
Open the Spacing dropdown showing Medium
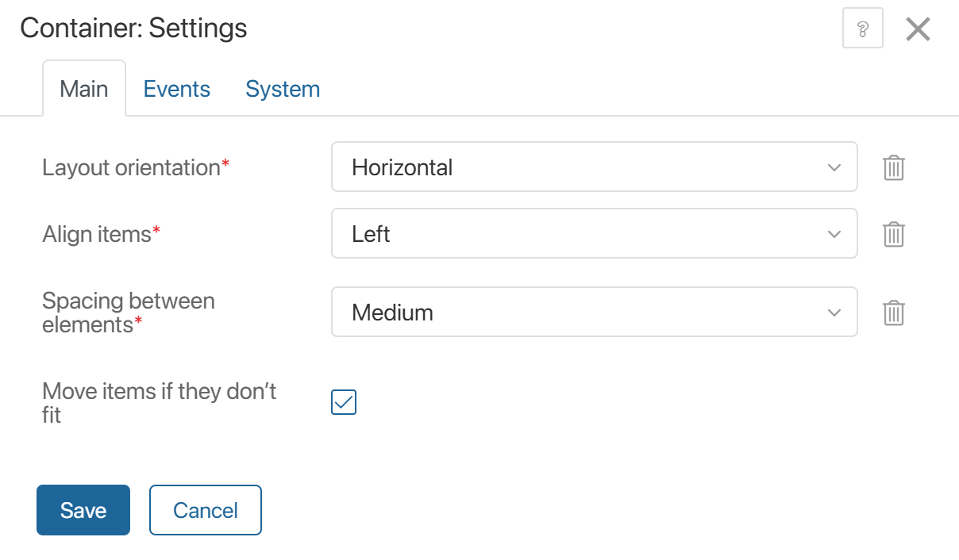pyautogui.click(x=593, y=313)
